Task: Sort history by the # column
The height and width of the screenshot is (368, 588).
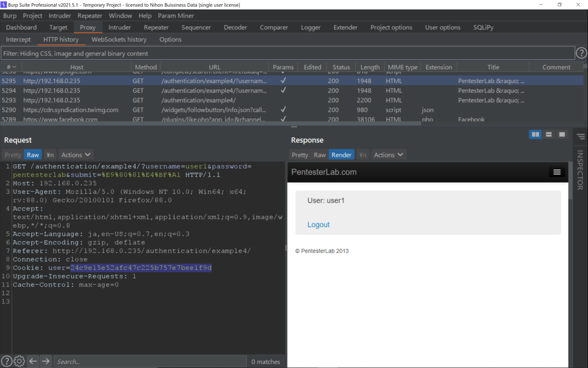Action: [11, 67]
